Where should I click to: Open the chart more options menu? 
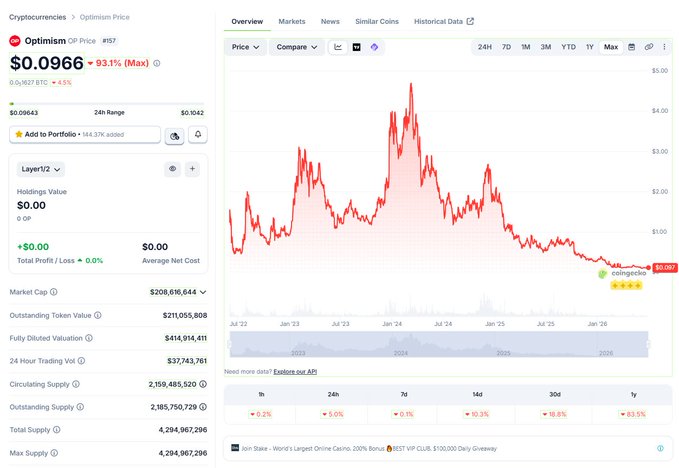click(664, 47)
